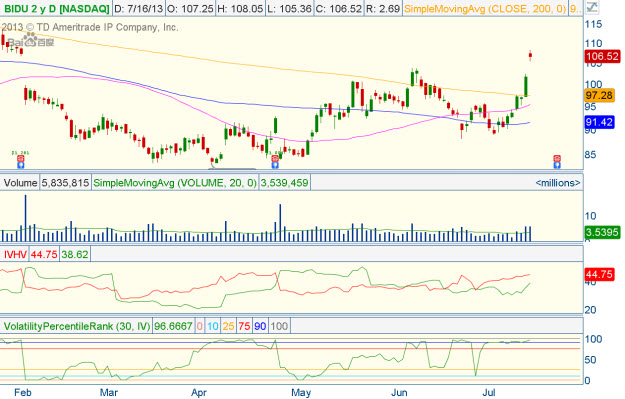Select the SimpleMovingAvg (VOLUME, 20, 0) label

click(175, 183)
